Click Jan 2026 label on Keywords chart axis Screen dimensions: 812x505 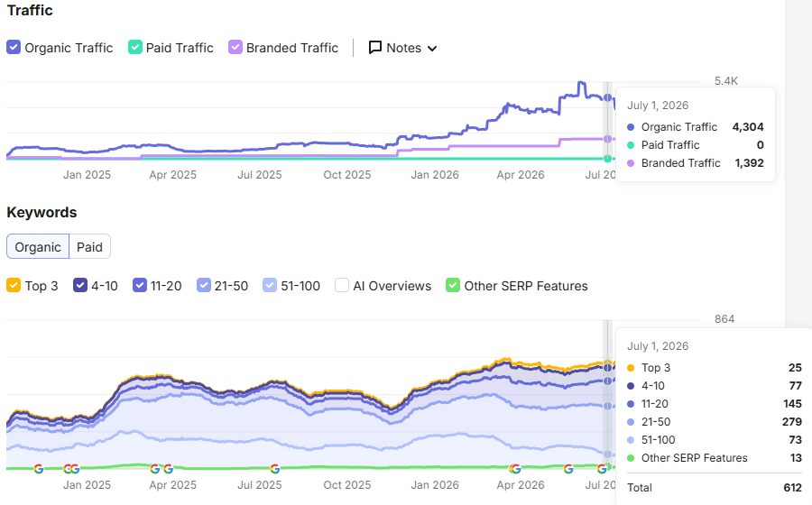[x=435, y=485]
